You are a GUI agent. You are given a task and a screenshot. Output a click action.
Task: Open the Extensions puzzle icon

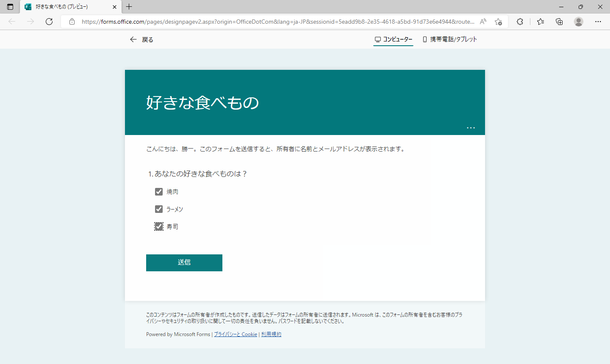520,22
